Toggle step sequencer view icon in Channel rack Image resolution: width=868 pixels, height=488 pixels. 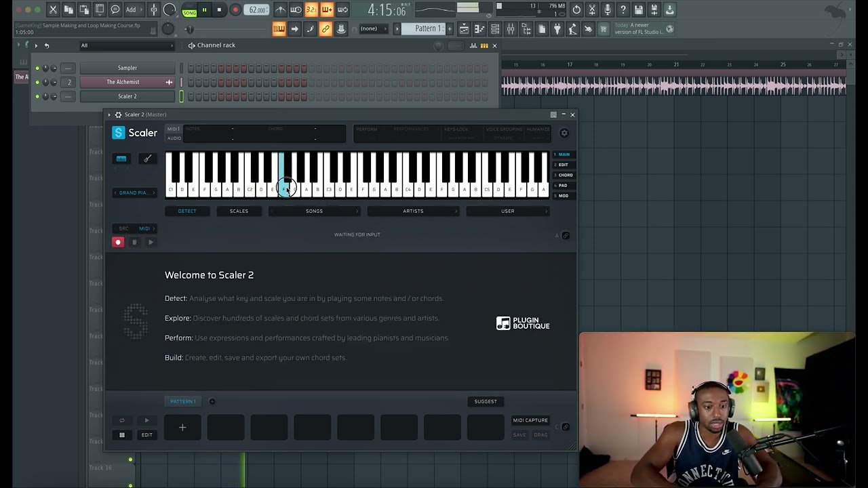pos(484,45)
